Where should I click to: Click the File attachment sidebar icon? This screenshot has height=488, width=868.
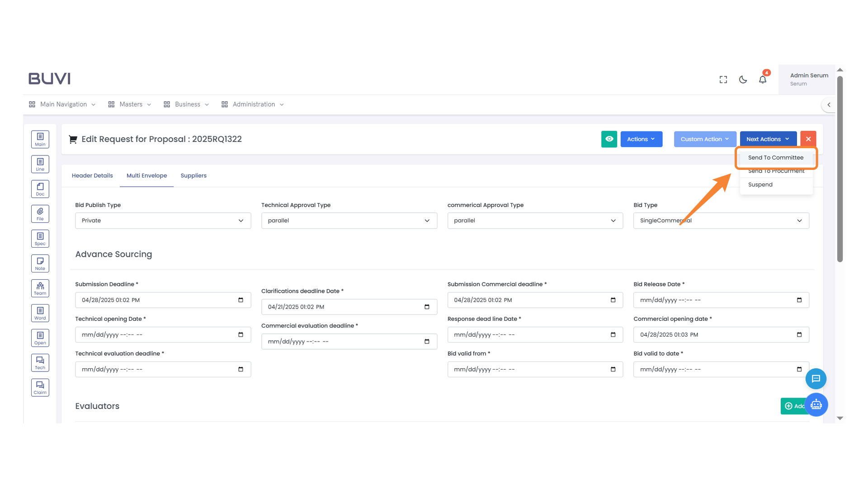click(40, 214)
